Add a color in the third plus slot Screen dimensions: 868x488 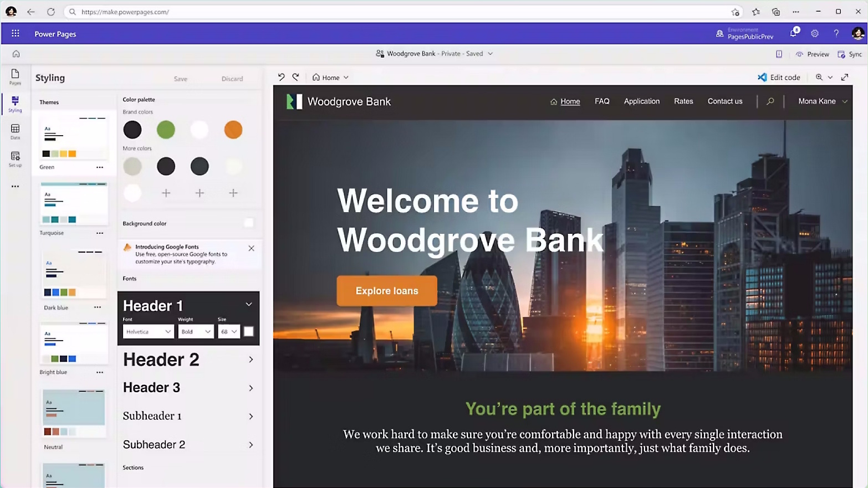pyautogui.click(x=233, y=193)
